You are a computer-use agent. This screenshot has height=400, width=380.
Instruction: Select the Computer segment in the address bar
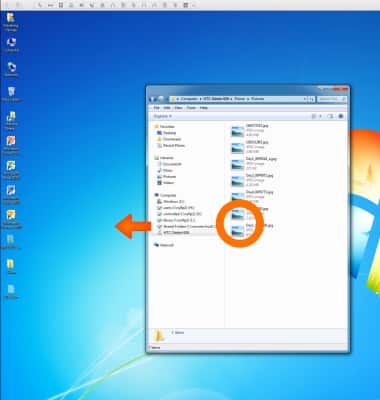pos(189,99)
